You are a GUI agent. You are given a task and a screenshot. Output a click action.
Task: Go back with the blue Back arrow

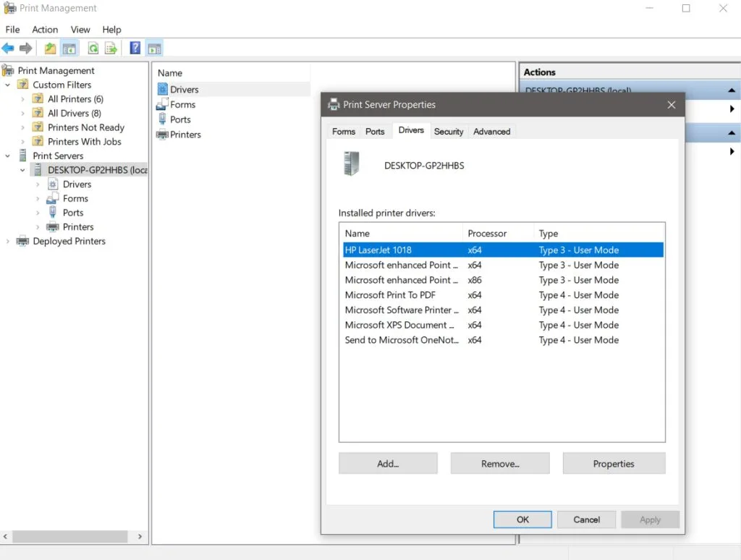pyautogui.click(x=8, y=48)
